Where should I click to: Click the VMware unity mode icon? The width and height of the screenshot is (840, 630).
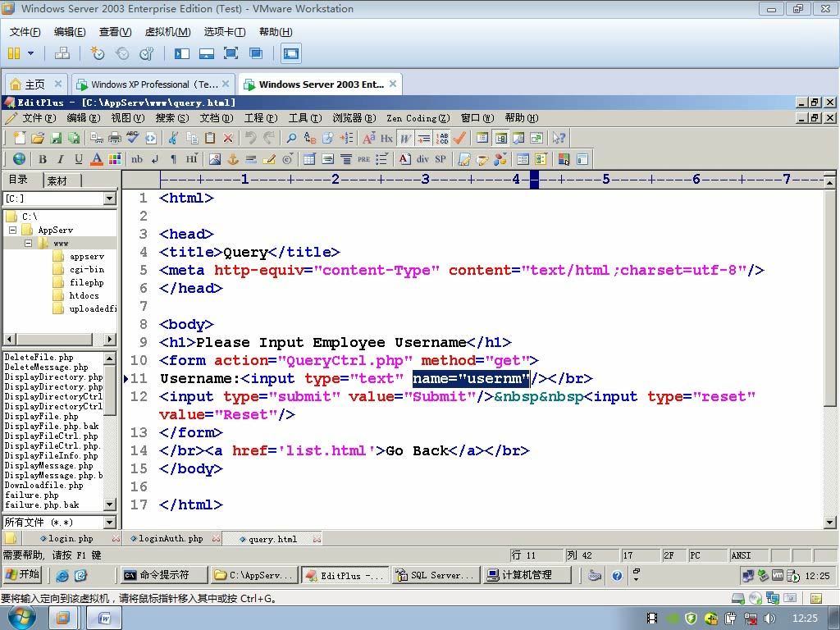pos(256,53)
